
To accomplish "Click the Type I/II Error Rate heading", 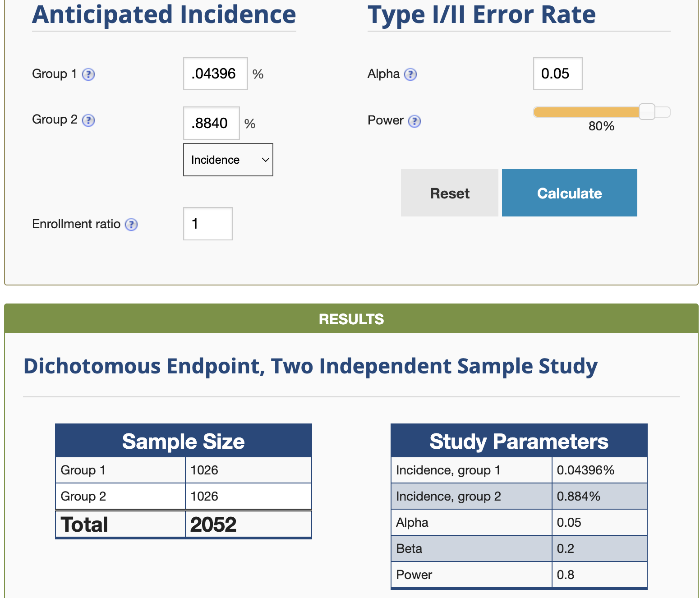I will coord(481,14).
